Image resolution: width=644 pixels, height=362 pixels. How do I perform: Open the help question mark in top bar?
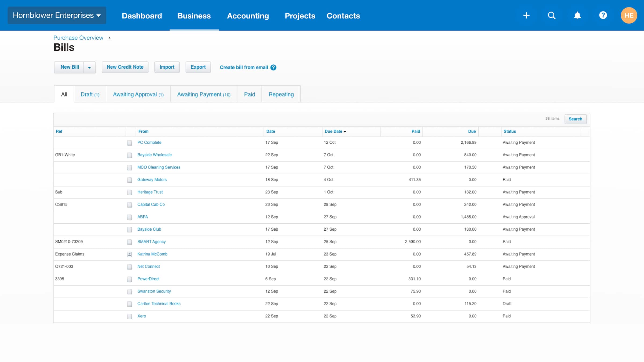(603, 15)
